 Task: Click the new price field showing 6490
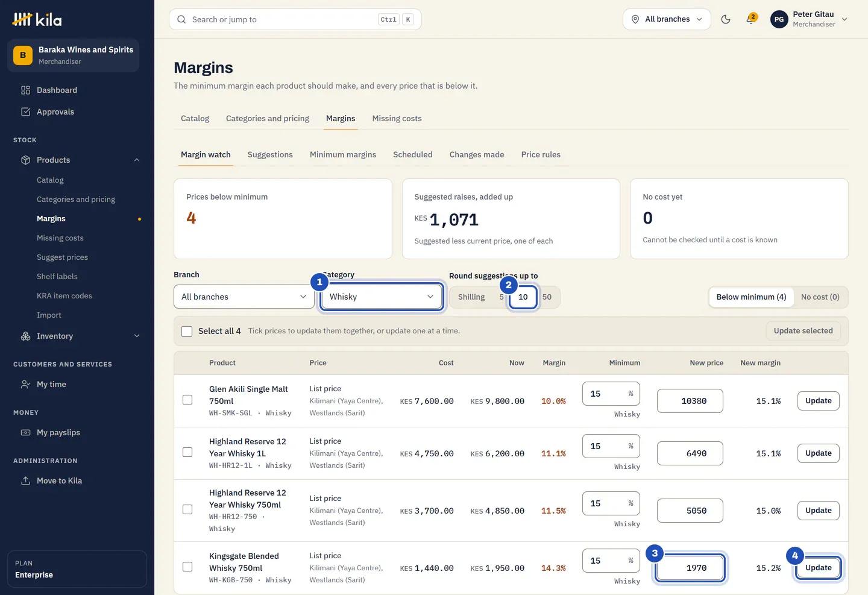point(690,453)
